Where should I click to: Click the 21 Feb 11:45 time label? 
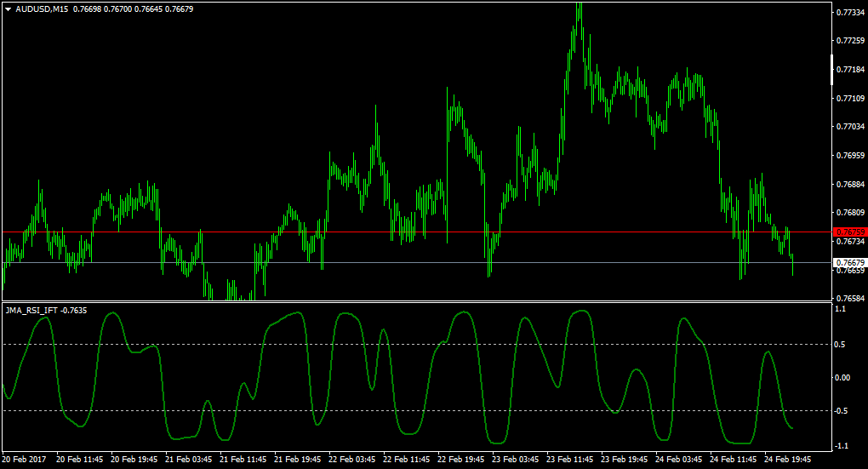tap(243, 459)
